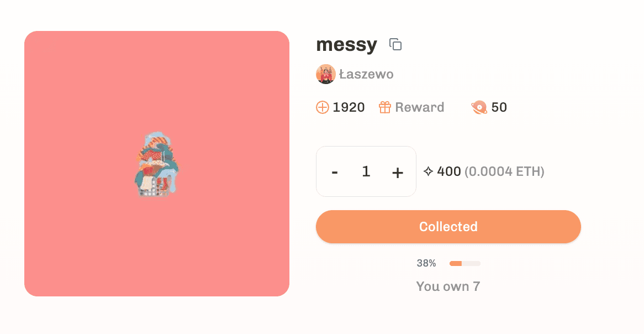Click the sparkle icon before 400
The image size is (644, 334).
click(429, 171)
